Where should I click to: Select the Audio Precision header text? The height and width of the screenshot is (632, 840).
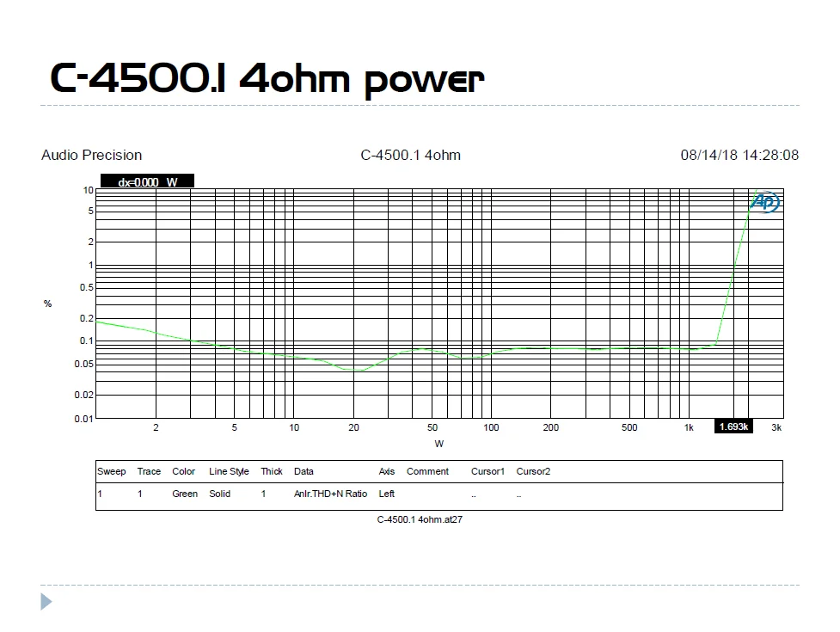[92, 156]
